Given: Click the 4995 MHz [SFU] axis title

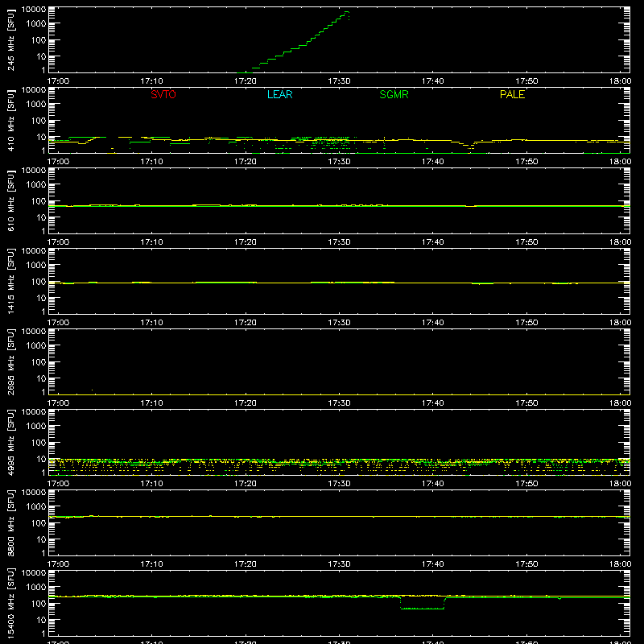Looking at the screenshot, I should (x=11, y=442).
